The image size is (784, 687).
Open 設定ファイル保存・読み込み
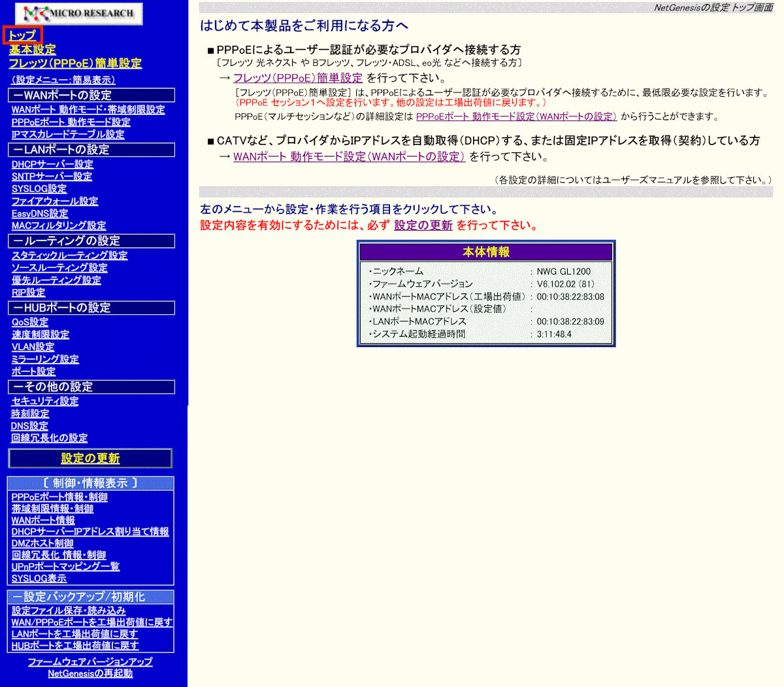pos(69,611)
